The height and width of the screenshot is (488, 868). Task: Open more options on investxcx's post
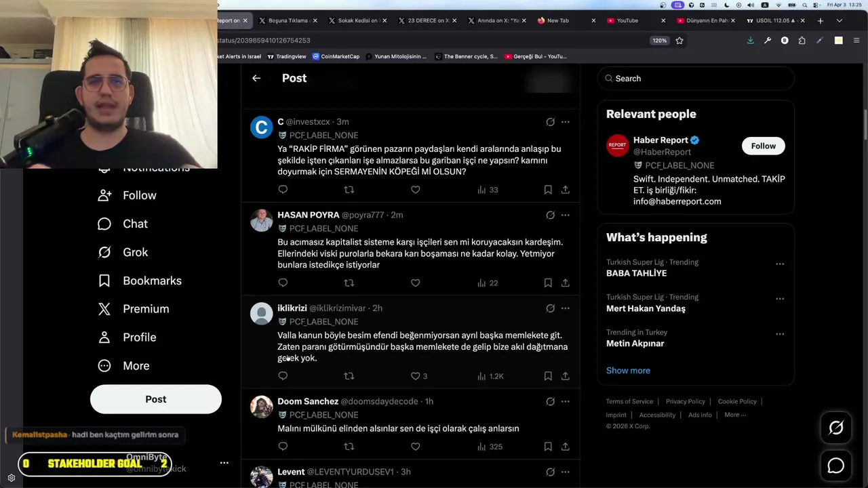(x=565, y=122)
